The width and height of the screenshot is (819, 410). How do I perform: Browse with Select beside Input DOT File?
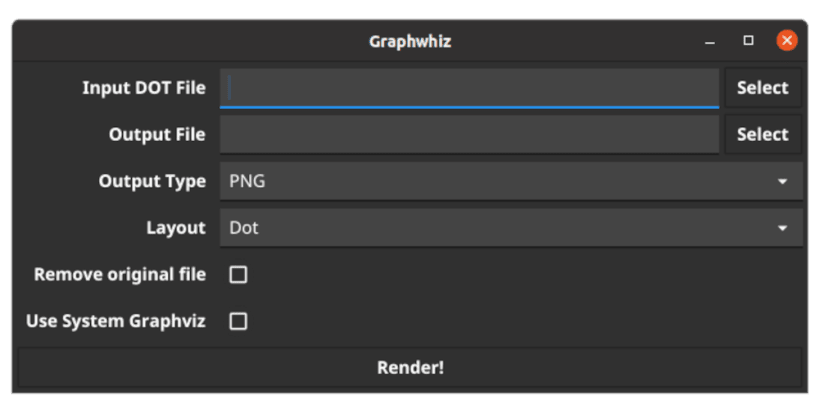762,88
